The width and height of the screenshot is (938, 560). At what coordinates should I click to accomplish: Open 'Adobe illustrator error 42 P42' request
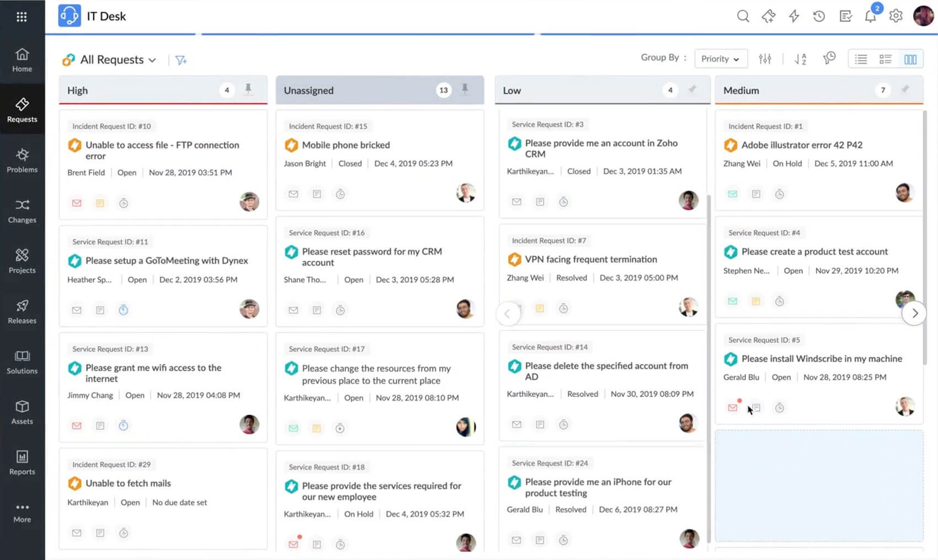(x=802, y=145)
